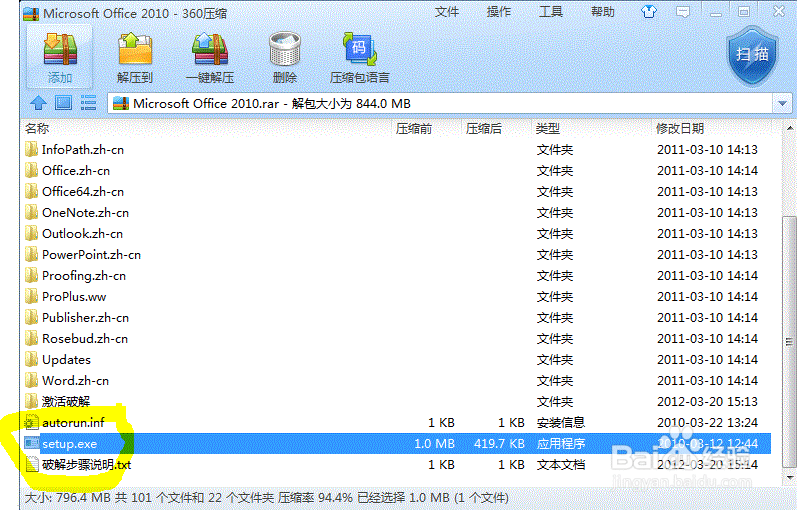Click the autorun.inf file icon
797x510 pixels.
[x=32, y=422]
